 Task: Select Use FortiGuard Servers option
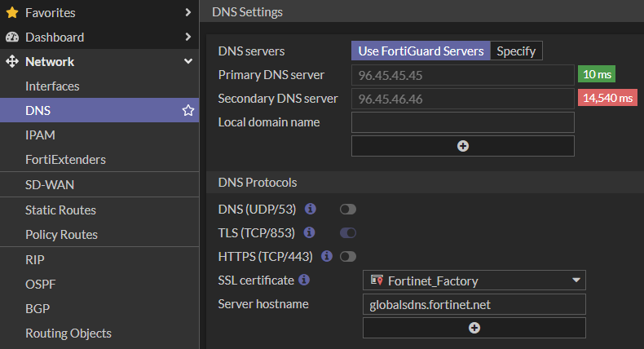tap(421, 51)
